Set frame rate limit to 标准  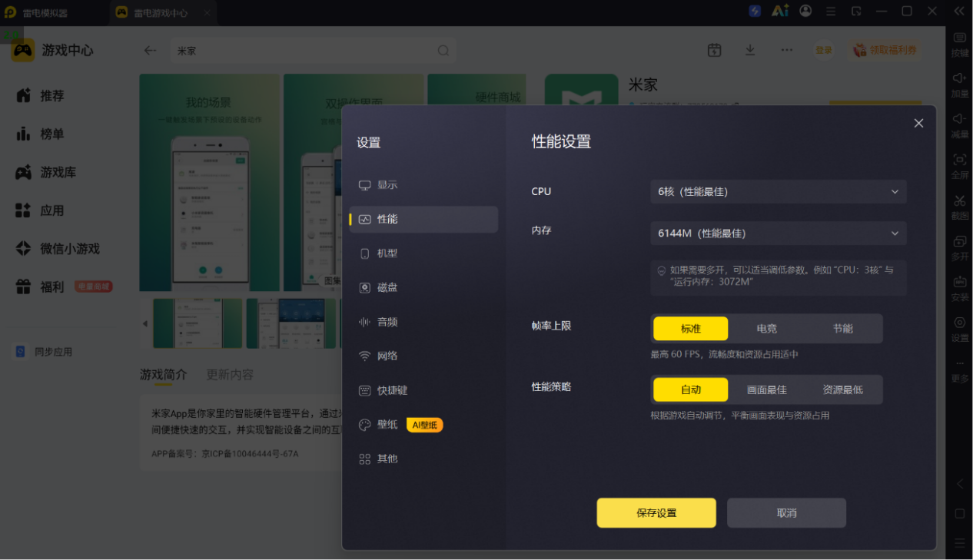click(x=690, y=329)
